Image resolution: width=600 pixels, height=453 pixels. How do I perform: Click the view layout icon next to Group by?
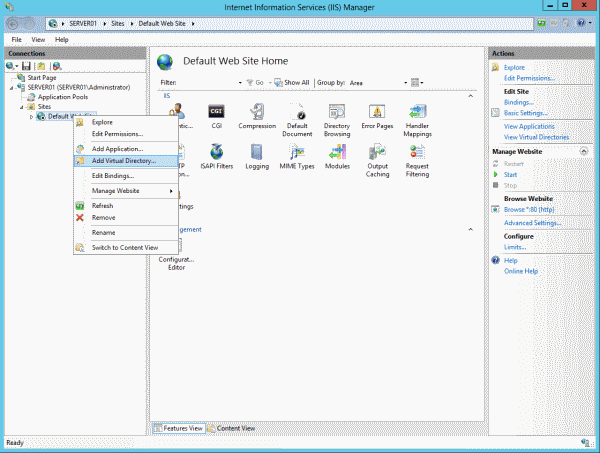tap(415, 82)
